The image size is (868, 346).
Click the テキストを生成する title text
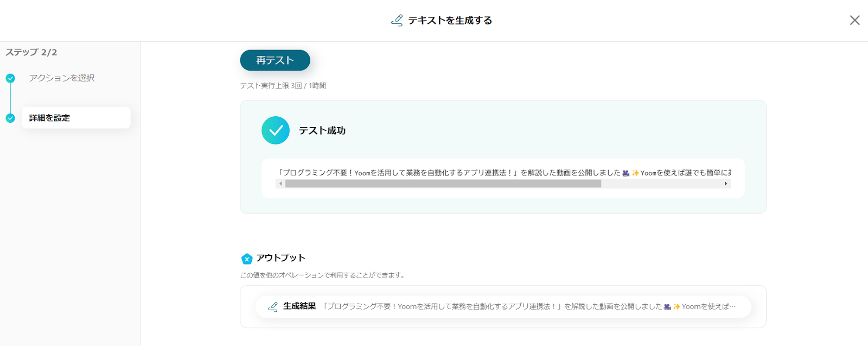click(x=450, y=20)
